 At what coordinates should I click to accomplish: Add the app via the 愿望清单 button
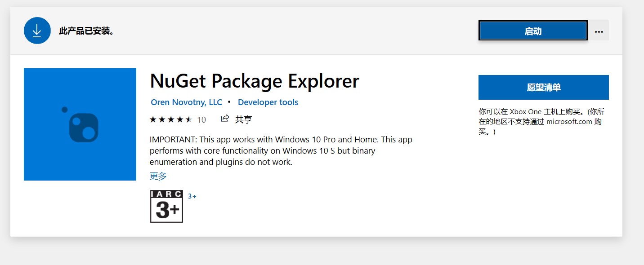544,88
